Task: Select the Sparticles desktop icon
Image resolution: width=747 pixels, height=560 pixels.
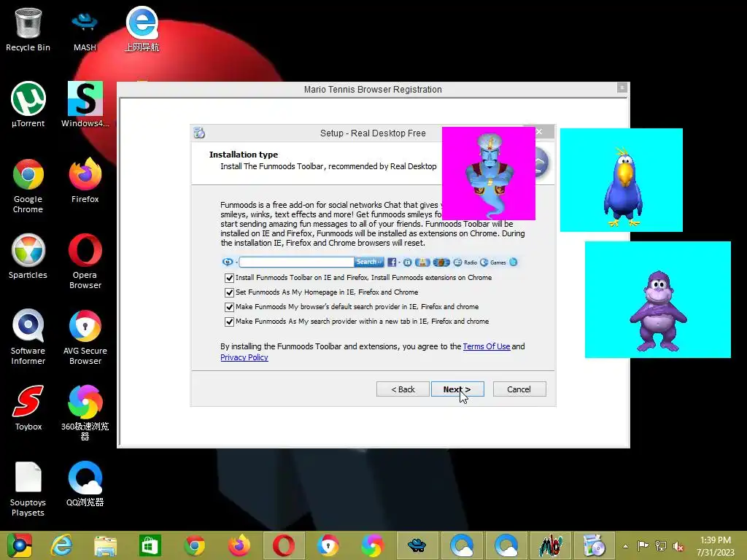Action: tap(28, 257)
